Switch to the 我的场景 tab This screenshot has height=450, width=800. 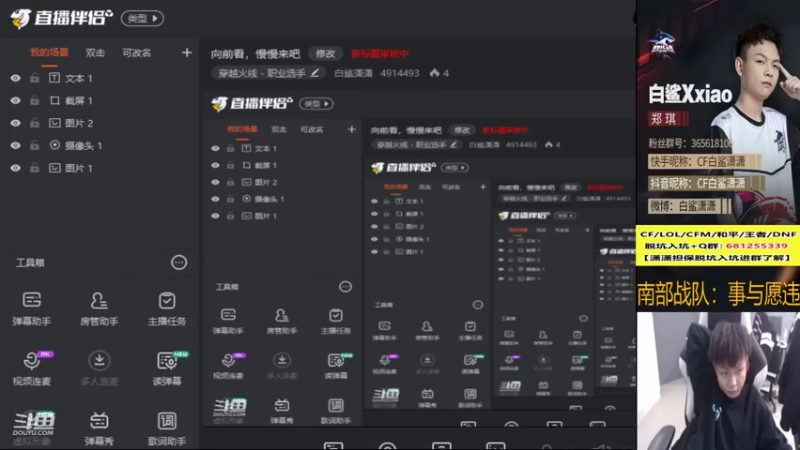pos(49,53)
